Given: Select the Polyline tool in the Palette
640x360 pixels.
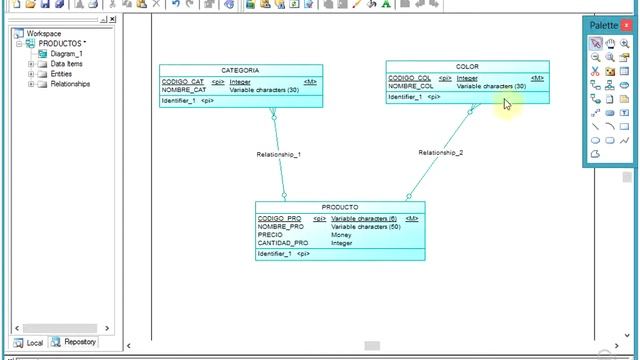Looking at the screenshot, I should click(624, 141).
